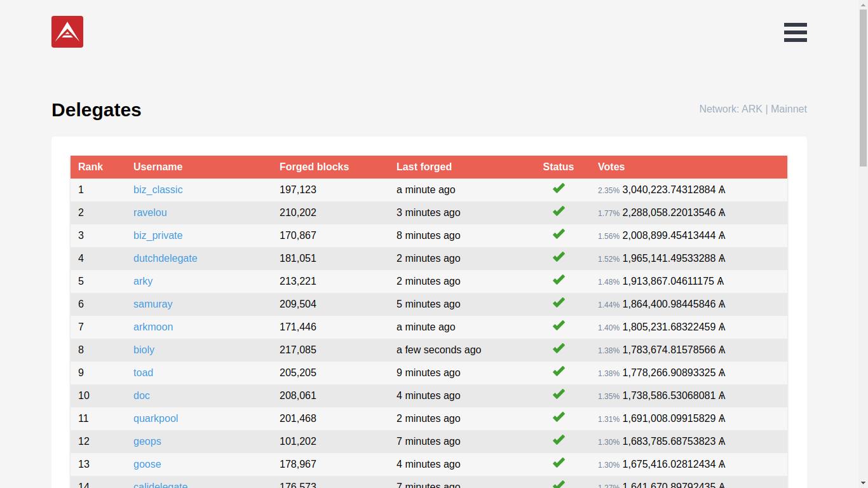Screen dimensions: 868x488
Task: Click the '8 minutes ago' cell
Action: 428,236
